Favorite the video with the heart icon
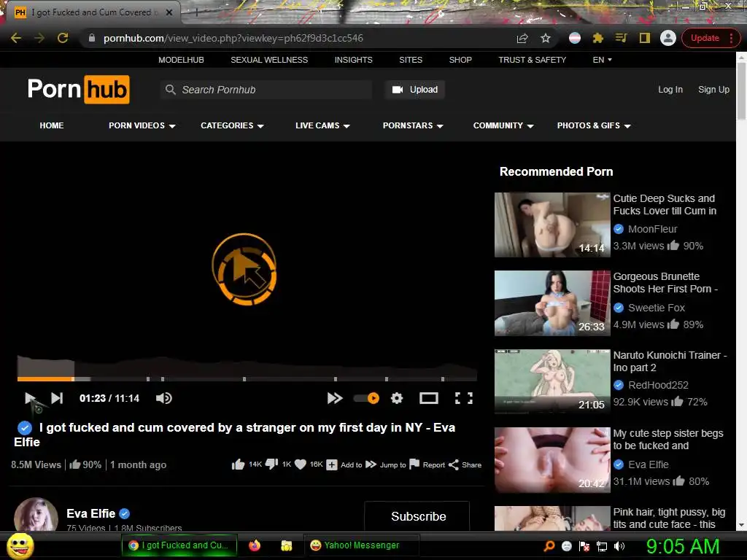 [300, 464]
